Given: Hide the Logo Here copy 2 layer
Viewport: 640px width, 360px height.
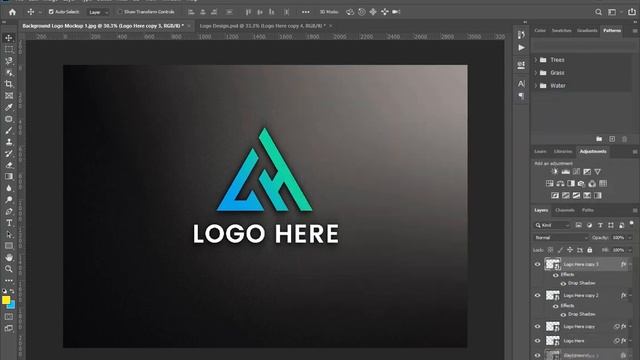Looking at the screenshot, I should (x=538, y=296).
